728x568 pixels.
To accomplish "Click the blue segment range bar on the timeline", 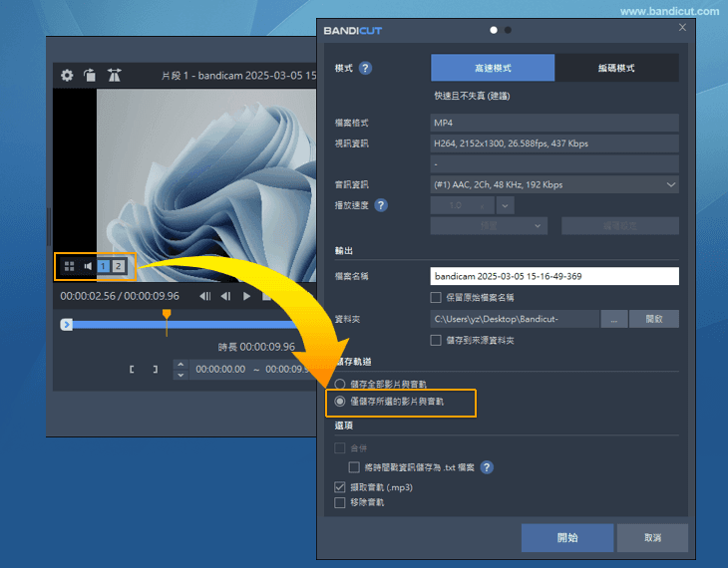I will click(x=185, y=325).
